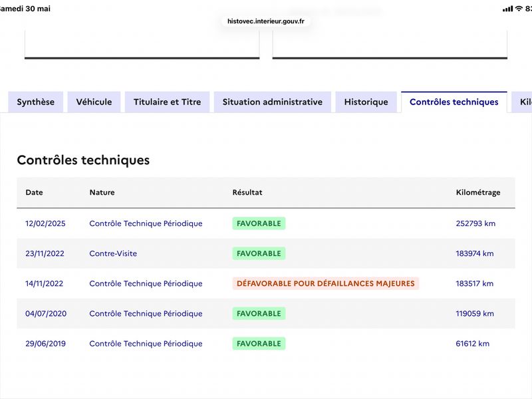The height and width of the screenshot is (399, 532).
Task: Tap the histovec.interieur.gouv.fr address bar
Action: pyautogui.click(x=265, y=21)
